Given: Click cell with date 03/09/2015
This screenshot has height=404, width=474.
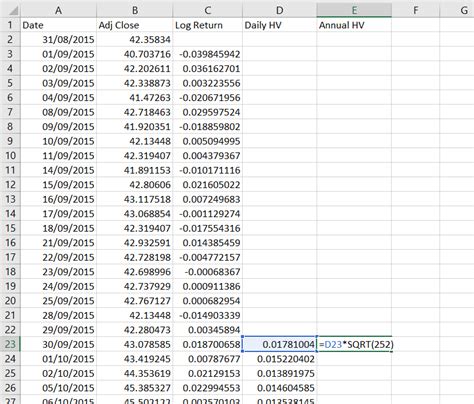Looking at the screenshot, I should [58, 83].
